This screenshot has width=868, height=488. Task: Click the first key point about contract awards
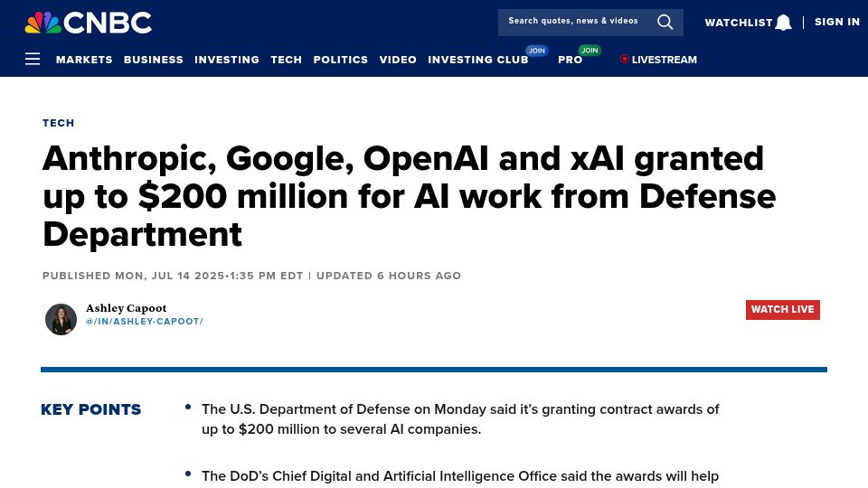click(x=460, y=418)
